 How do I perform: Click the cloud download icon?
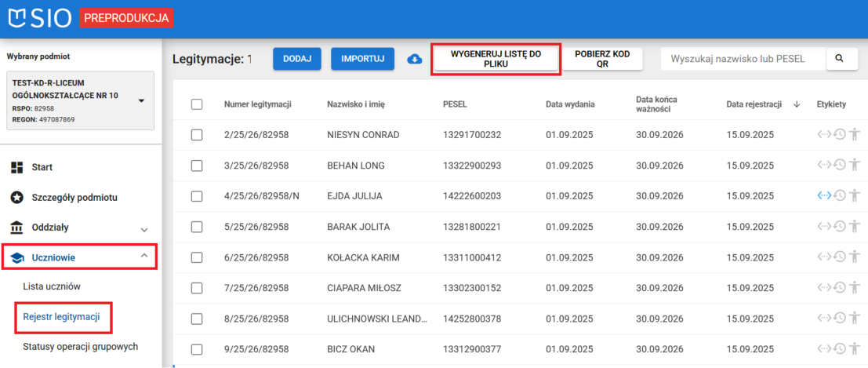tap(415, 60)
